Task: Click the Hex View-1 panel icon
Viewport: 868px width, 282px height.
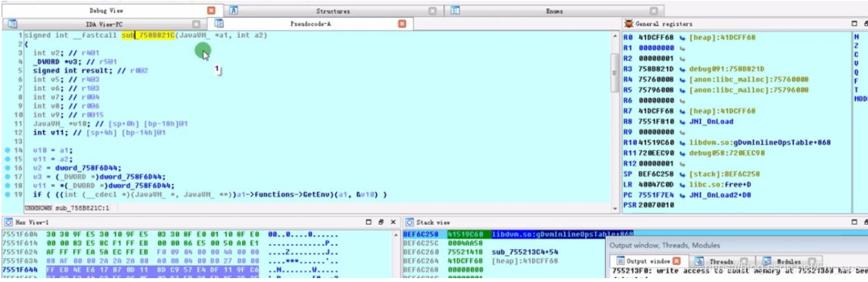Action: tap(8, 222)
